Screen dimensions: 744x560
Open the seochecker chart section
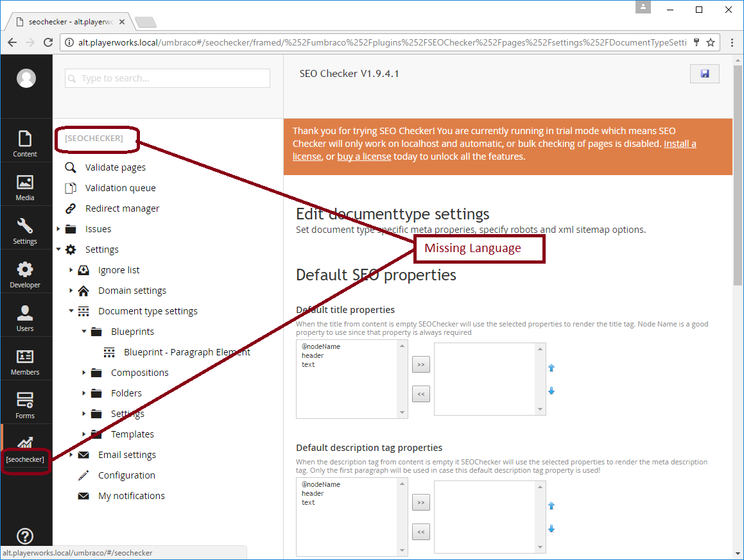[25, 449]
